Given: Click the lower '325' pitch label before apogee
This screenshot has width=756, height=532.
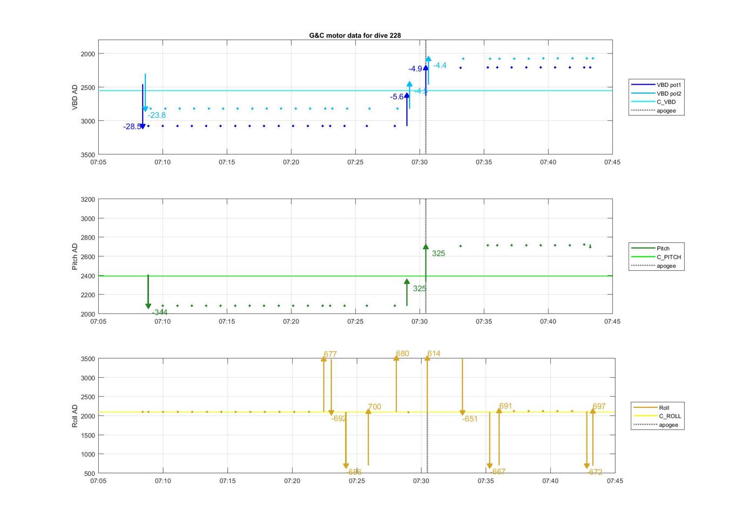Looking at the screenshot, I should pos(420,289).
